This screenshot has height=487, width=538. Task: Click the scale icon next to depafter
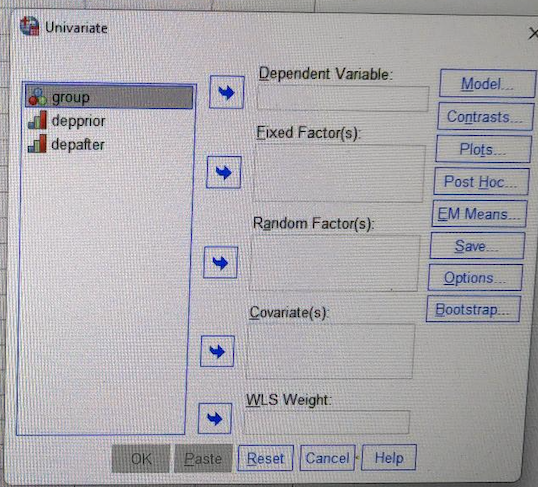tap(37, 144)
